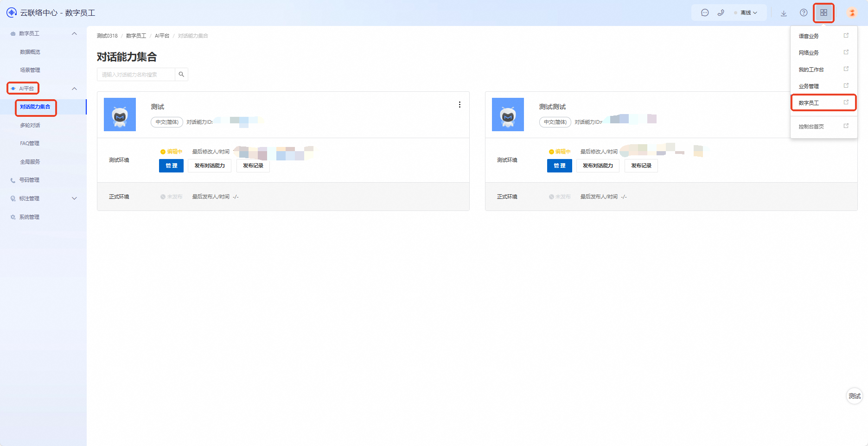This screenshot has width=868, height=446.
Task: Collapse the 数字员工 sidebar section chevron
Action: tap(74, 33)
